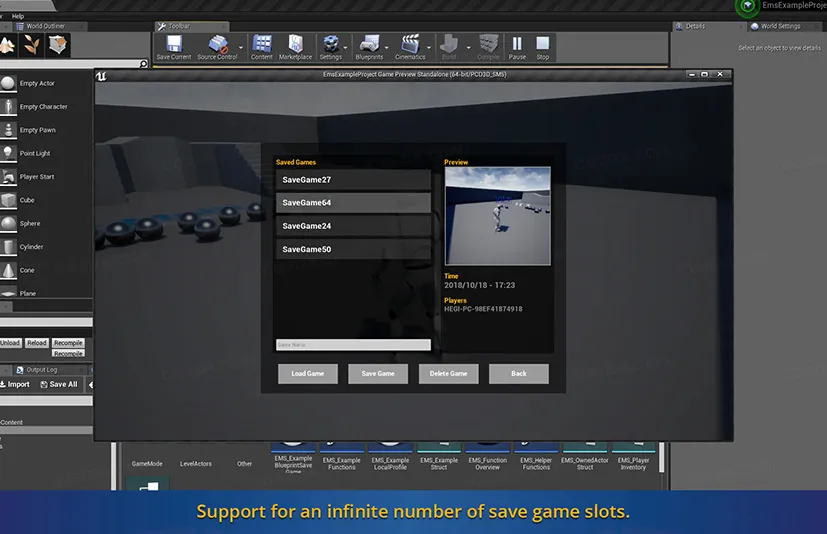
Task: Click the Game Name input field
Action: pos(353,345)
